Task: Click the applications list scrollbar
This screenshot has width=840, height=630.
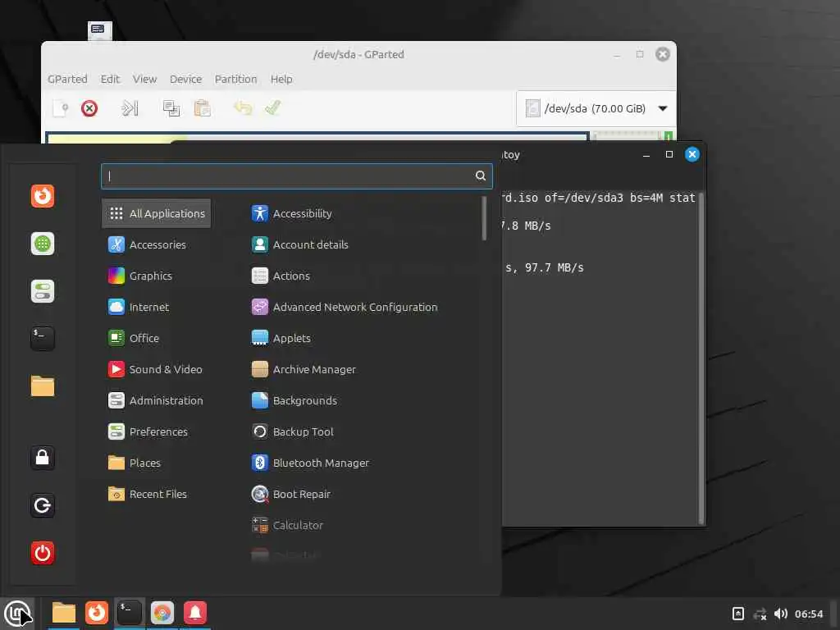Action: point(484,218)
